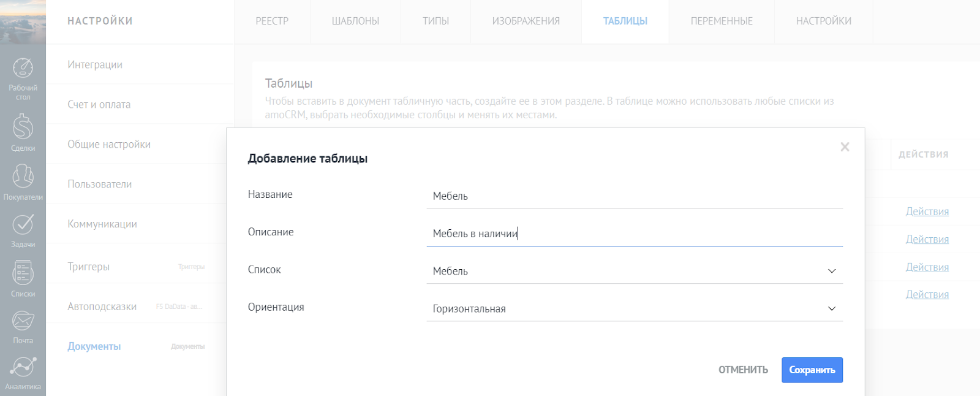Switch to the Шаблоны tab

point(355,21)
